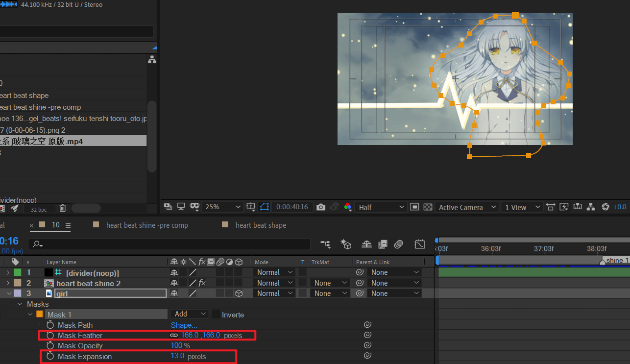Toggle the hide shy layers icon
Image resolution: width=630 pixels, height=364 pixels.
tap(366, 244)
